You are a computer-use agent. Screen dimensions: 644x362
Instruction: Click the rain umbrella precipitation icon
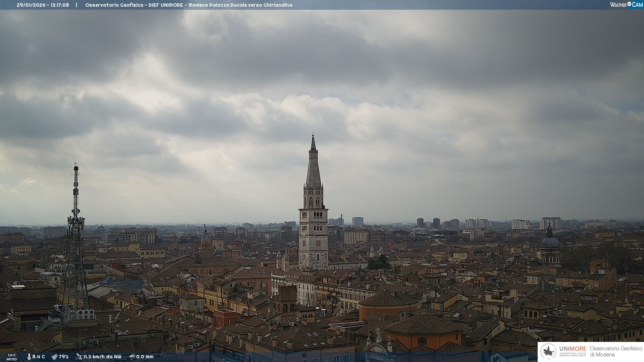click(132, 357)
